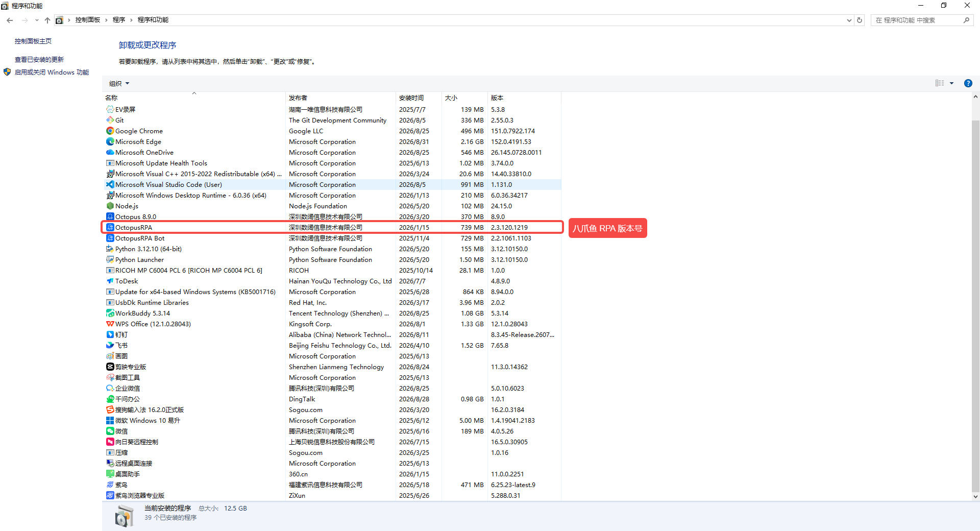The height and width of the screenshot is (531, 980).
Task: Sort programs by 大小 column
Action: pyautogui.click(x=464, y=98)
